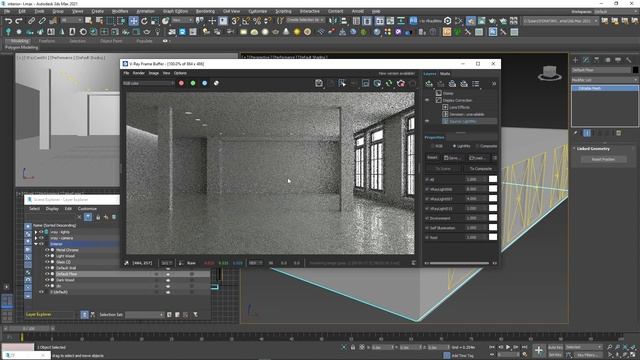This screenshot has width=640, height=360.
Task: Click the object color swatch beside Default Floor name
Action: [x=636, y=70]
